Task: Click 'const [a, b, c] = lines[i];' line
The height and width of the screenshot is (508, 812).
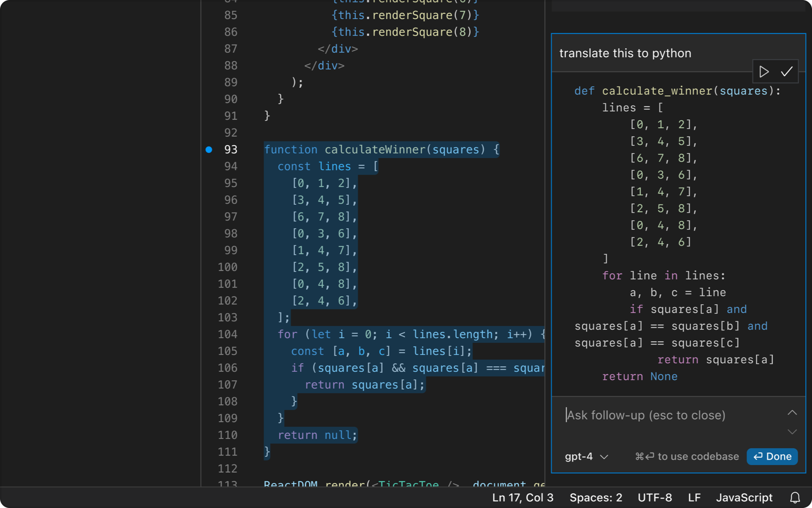Action: [x=381, y=351]
